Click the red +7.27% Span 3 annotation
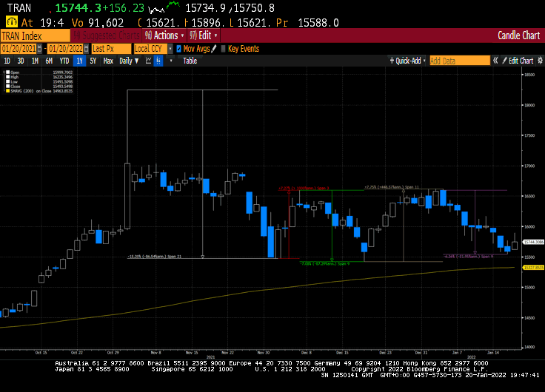 (x=304, y=188)
